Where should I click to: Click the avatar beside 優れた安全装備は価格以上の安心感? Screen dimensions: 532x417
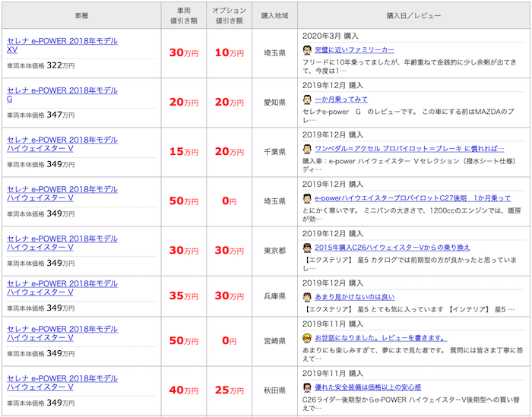[x=307, y=387]
